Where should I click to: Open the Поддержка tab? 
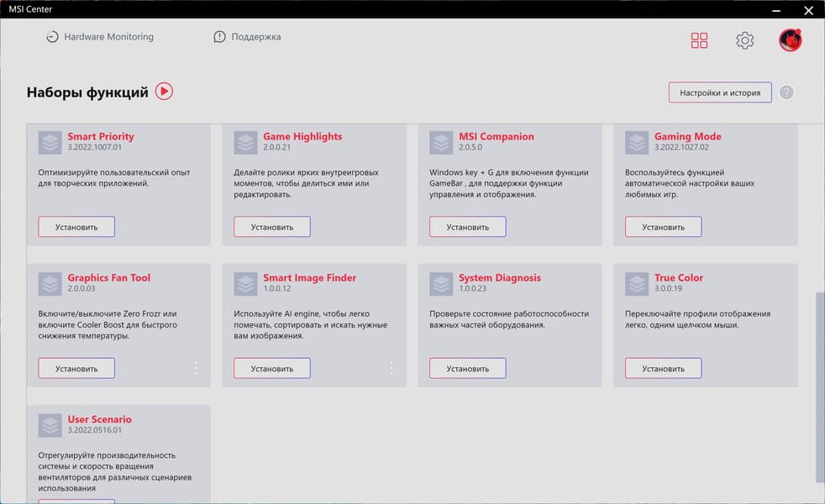point(247,37)
